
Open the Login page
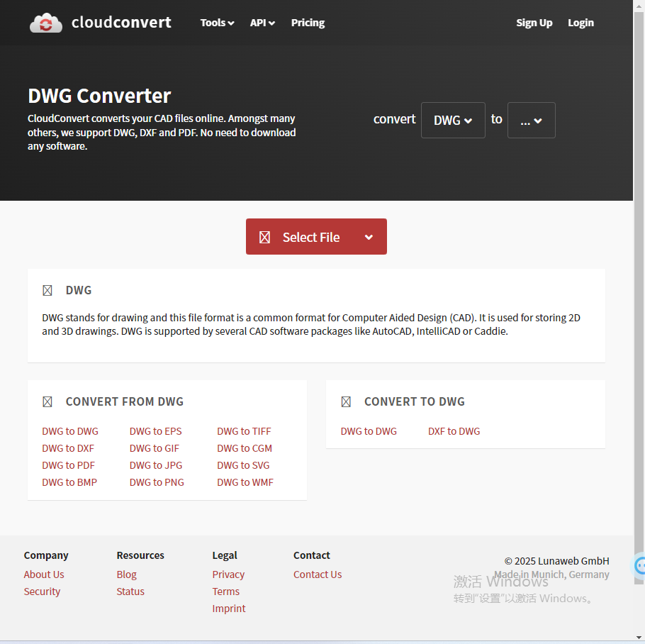click(x=580, y=23)
